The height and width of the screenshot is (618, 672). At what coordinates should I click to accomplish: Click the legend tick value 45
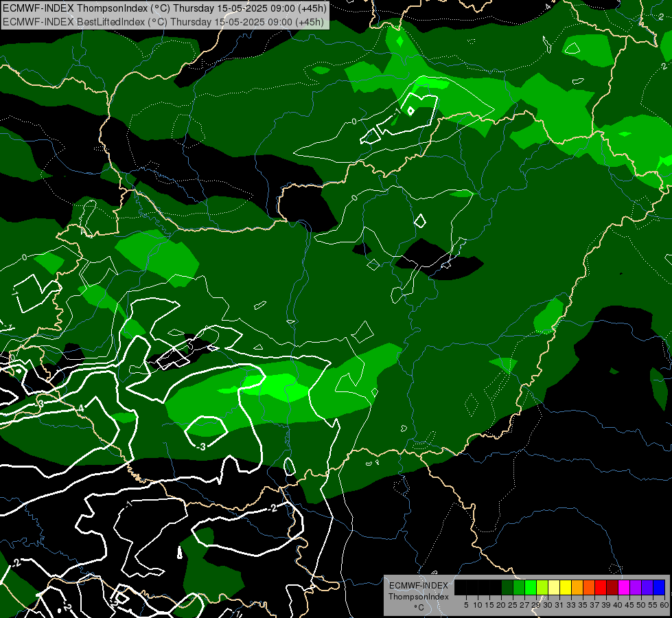point(629,605)
